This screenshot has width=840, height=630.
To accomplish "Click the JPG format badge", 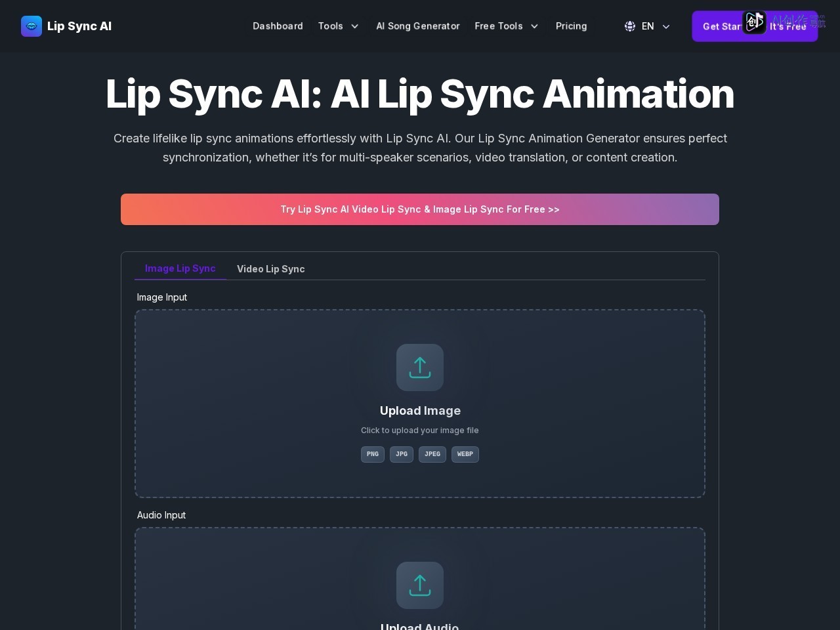I will (x=402, y=454).
